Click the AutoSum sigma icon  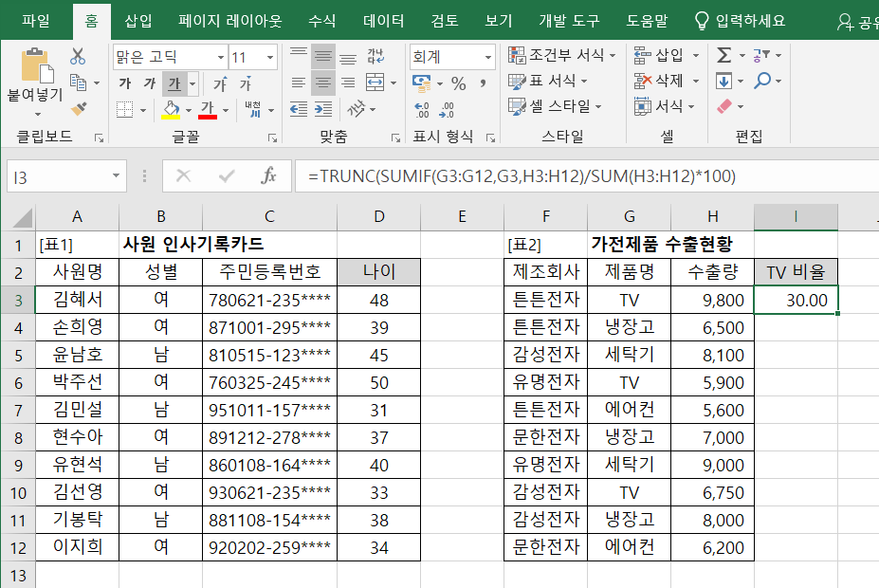724,56
